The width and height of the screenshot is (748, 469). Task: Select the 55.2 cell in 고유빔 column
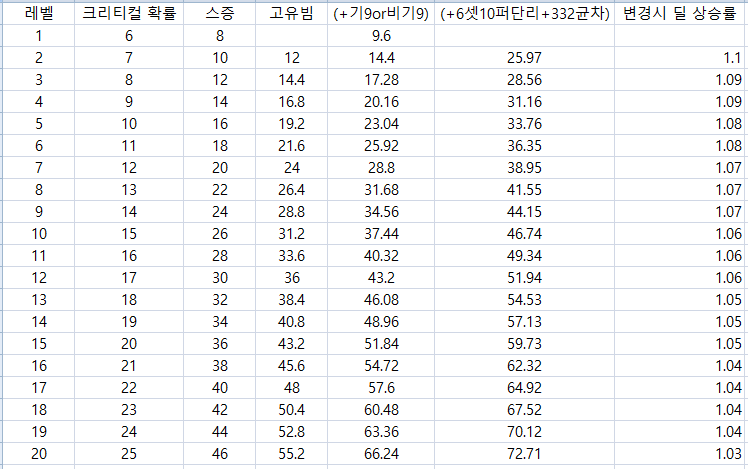pyautogui.click(x=292, y=453)
